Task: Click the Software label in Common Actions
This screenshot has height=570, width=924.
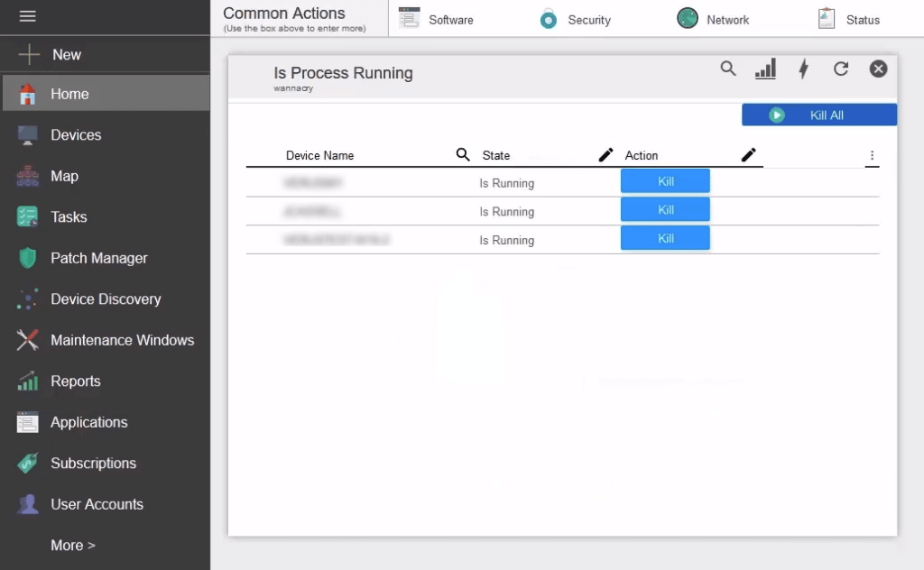Action: pyautogui.click(x=451, y=20)
